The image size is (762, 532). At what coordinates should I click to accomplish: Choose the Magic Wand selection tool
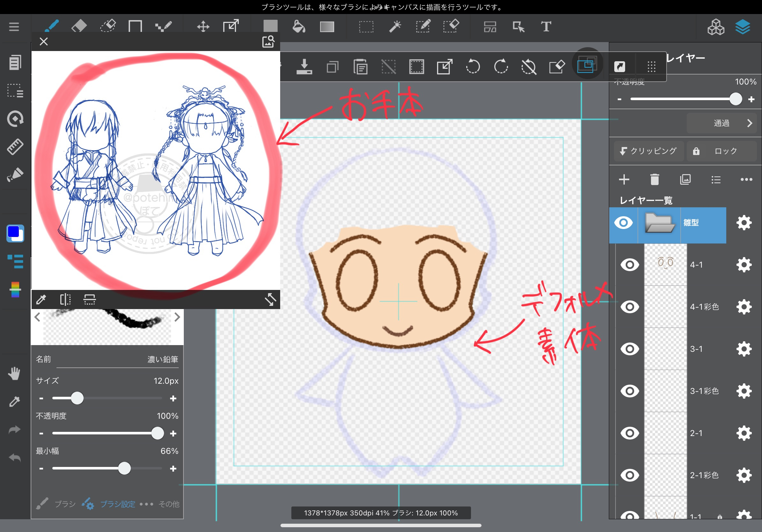395,26
